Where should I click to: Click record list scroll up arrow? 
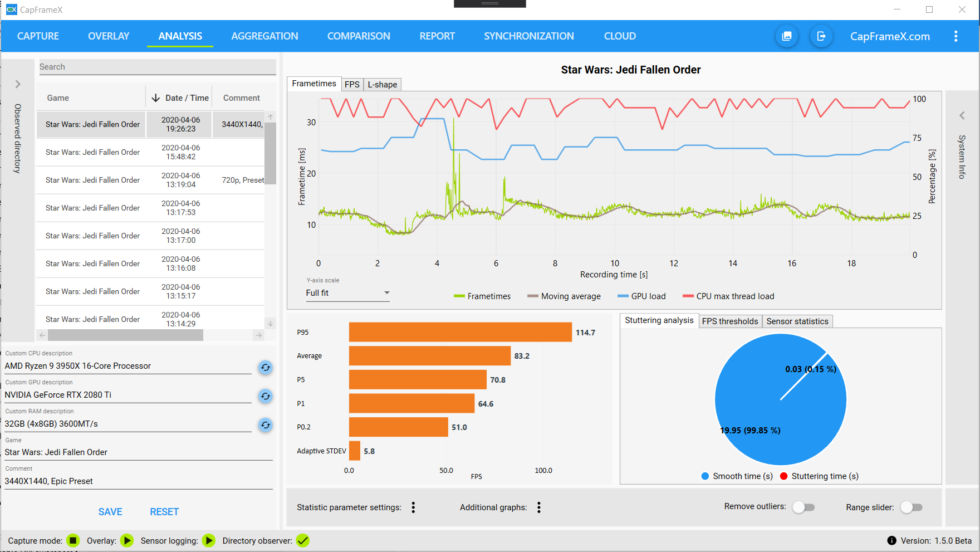271,117
